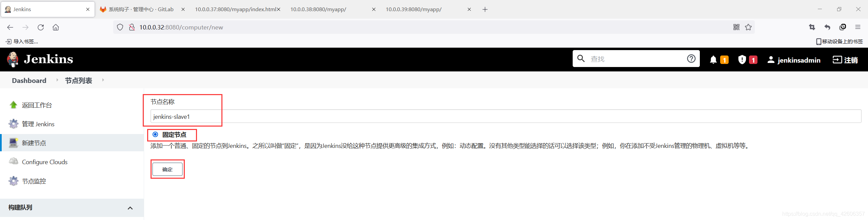Image resolution: width=868 pixels, height=220 pixels.
Task: Open the 节点列表 breadcrumb link
Action: 79,81
